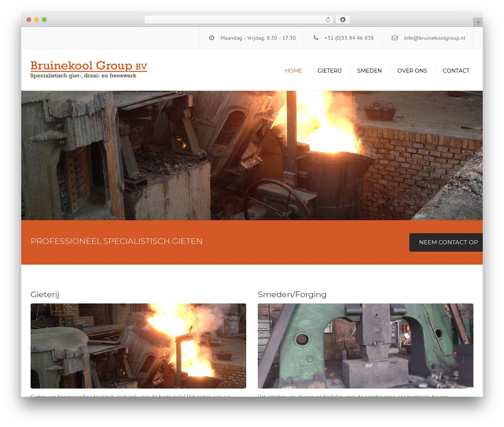This screenshot has height=427, width=504.
Task: Click the large foundry hero banner image
Action: point(252,156)
